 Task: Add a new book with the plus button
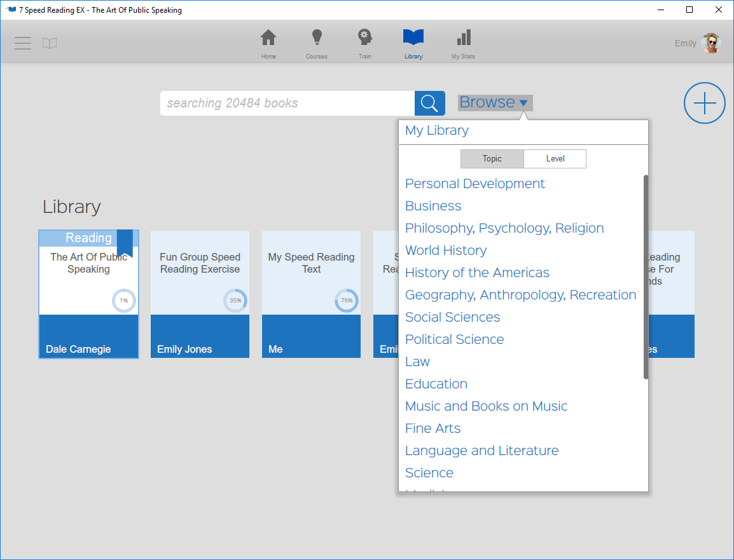click(705, 103)
